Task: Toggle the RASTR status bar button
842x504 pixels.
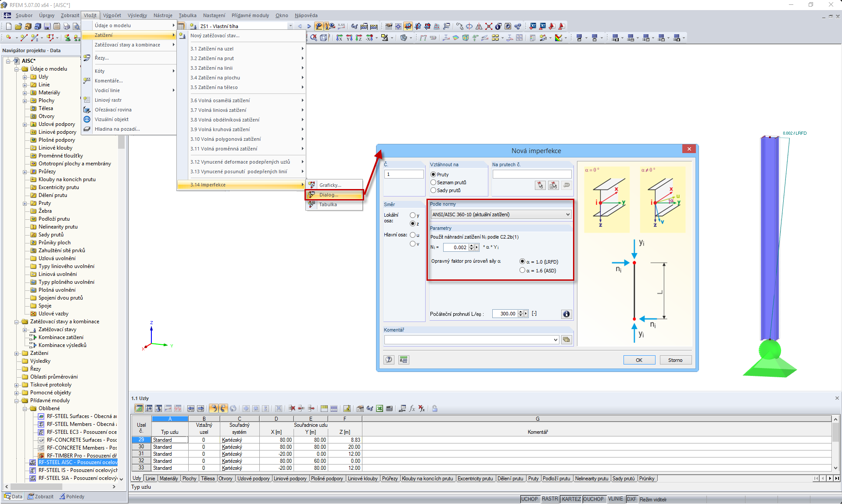Action: click(550, 499)
